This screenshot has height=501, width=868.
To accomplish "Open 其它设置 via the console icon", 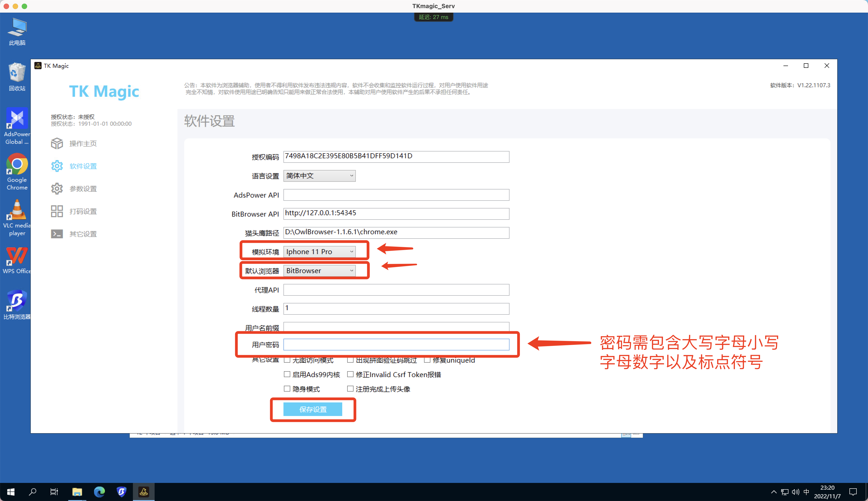I will coord(57,234).
